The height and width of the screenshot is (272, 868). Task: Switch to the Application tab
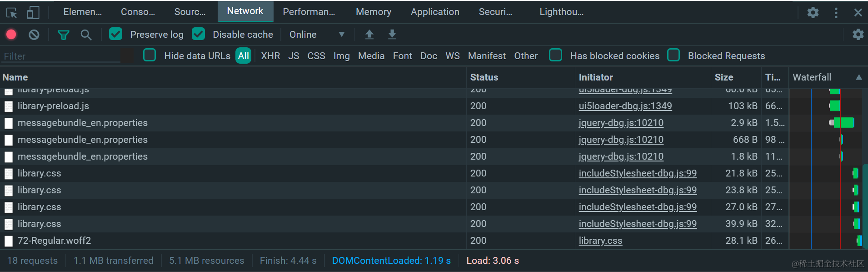(435, 12)
